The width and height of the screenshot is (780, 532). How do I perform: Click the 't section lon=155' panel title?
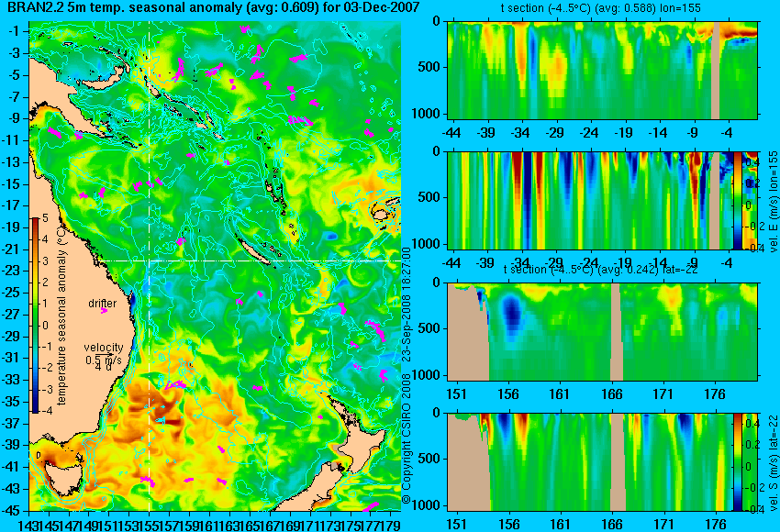point(601,8)
